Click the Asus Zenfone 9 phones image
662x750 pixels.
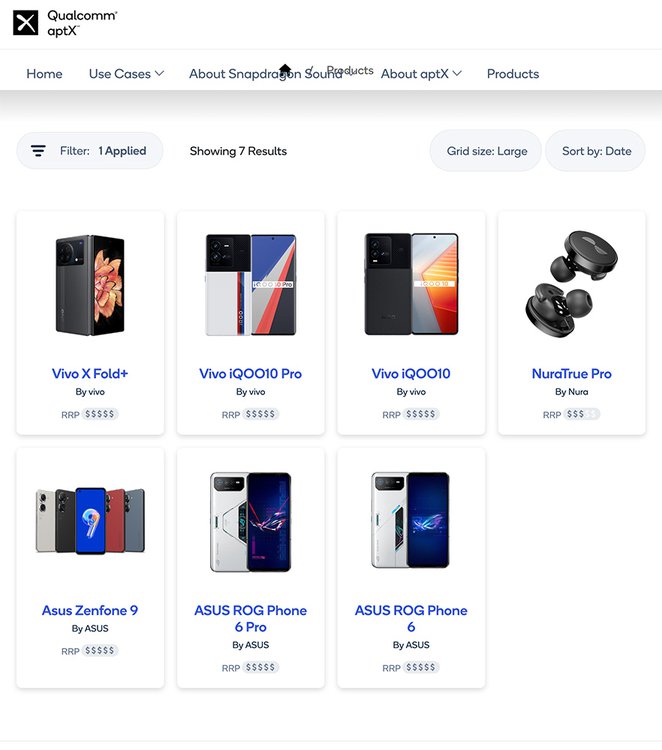(x=90, y=521)
